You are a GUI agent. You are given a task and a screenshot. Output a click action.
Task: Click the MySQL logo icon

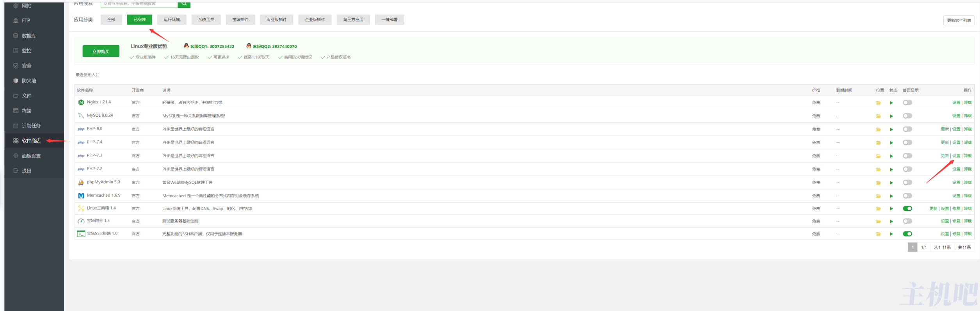tap(81, 116)
